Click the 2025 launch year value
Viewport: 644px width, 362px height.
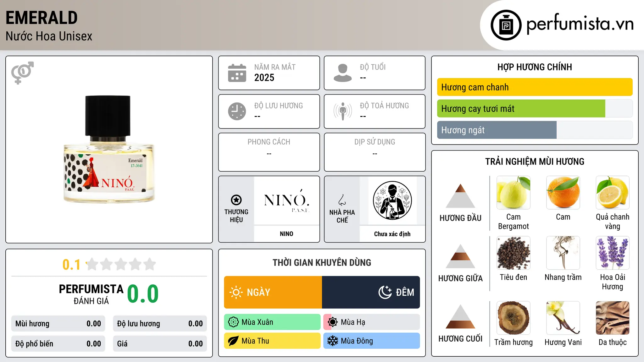(x=264, y=78)
